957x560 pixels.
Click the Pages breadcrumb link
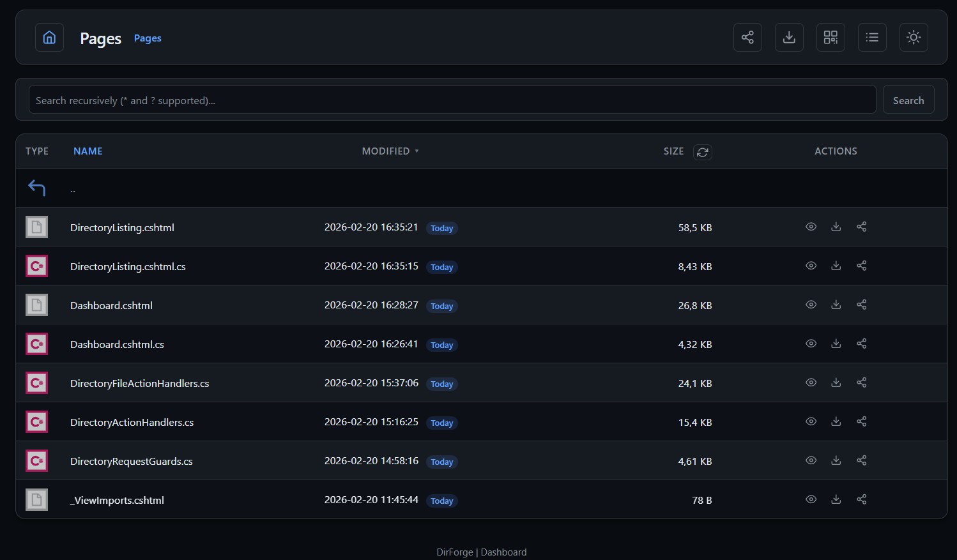click(x=148, y=38)
